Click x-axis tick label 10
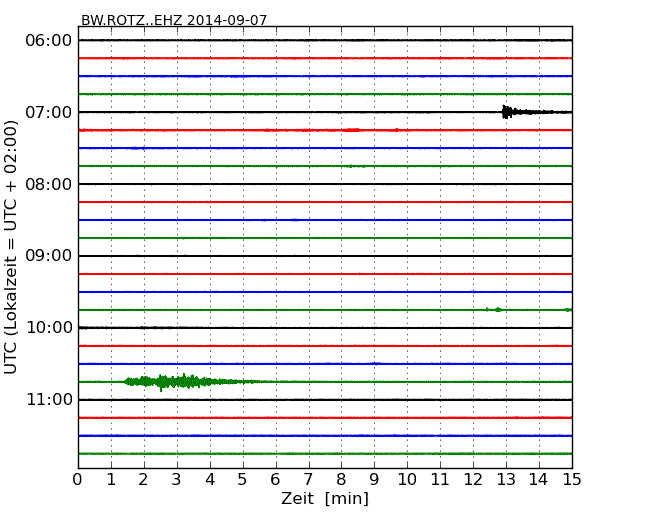This screenshot has width=650, height=520. (x=407, y=480)
